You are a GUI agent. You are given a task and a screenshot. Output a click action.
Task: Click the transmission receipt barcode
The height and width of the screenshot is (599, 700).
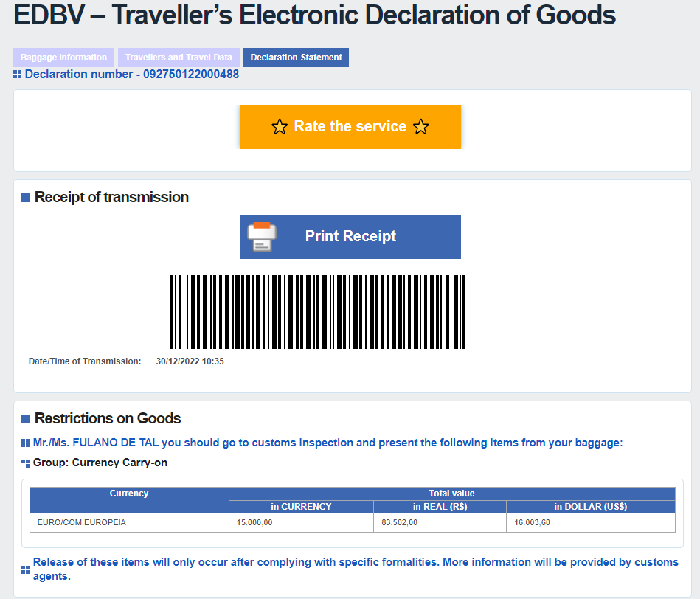pos(318,312)
